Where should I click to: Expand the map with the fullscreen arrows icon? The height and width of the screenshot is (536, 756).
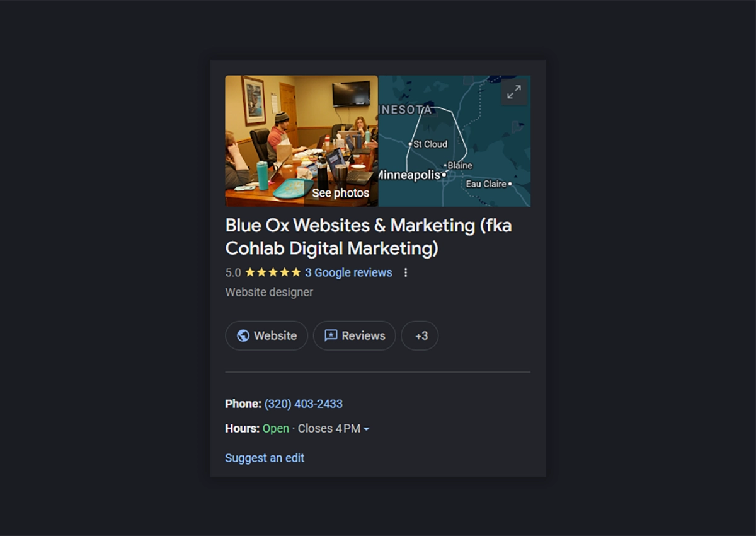pyautogui.click(x=514, y=92)
